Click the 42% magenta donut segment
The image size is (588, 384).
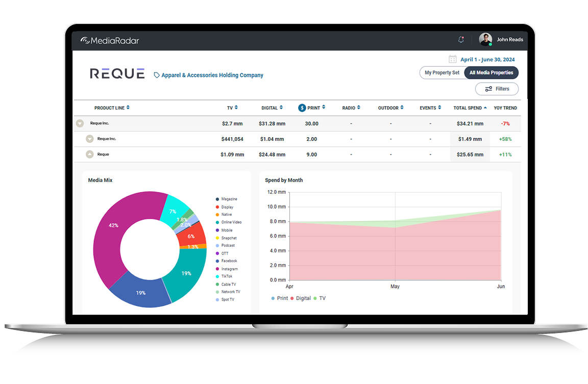pyautogui.click(x=113, y=225)
